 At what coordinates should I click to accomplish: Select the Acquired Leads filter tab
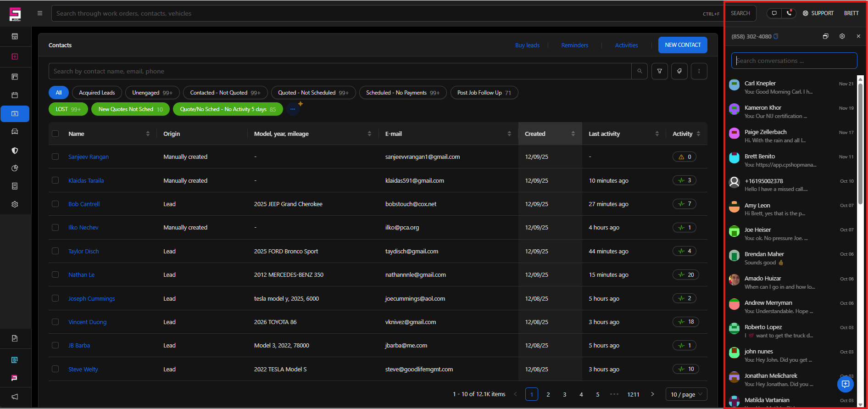point(97,93)
